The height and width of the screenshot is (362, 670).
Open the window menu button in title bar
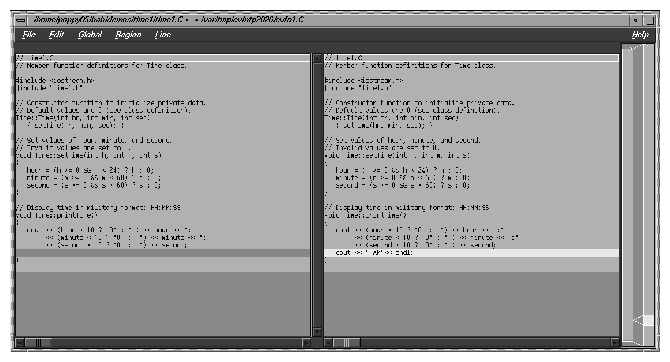(x=20, y=20)
